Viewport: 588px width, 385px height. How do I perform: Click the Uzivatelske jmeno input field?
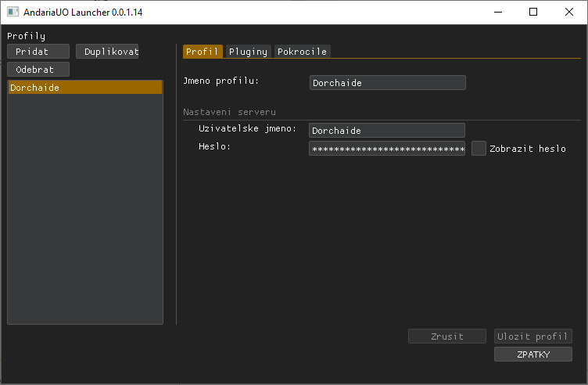pyautogui.click(x=386, y=131)
